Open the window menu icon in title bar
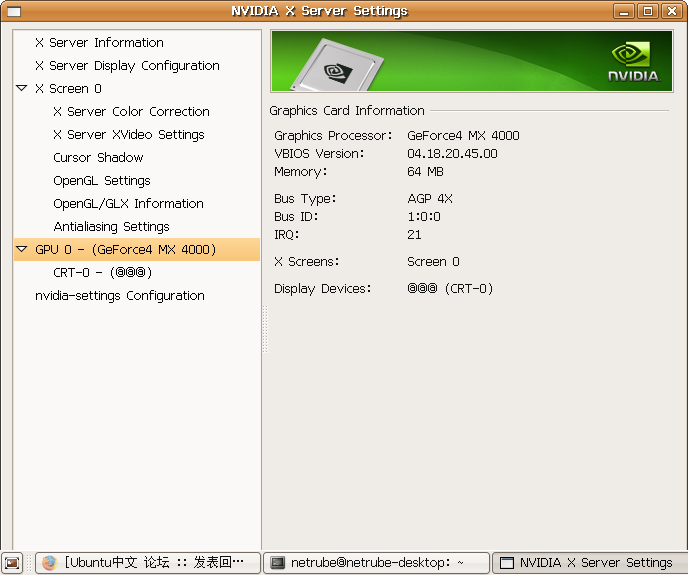The height and width of the screenshot is (575, 688). click(14, 11)
